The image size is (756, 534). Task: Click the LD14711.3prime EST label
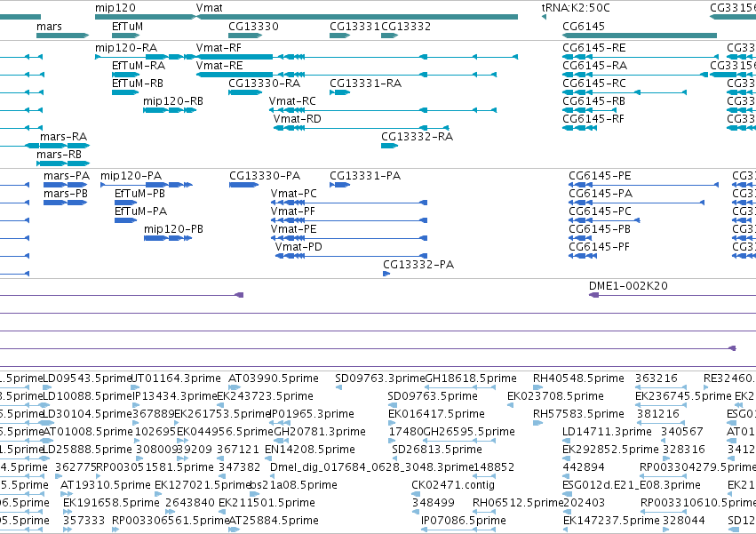pyautogui.click(x=607, y=432)
